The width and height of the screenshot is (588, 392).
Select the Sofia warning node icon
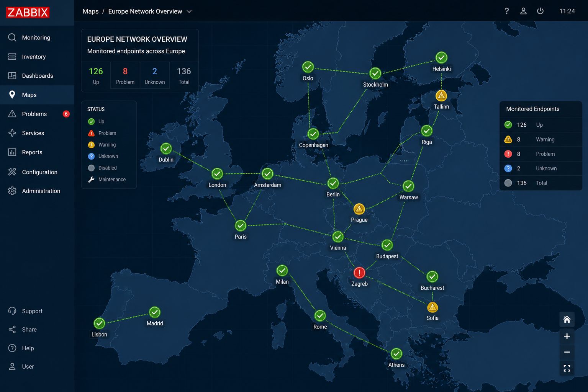pos(432,307)
